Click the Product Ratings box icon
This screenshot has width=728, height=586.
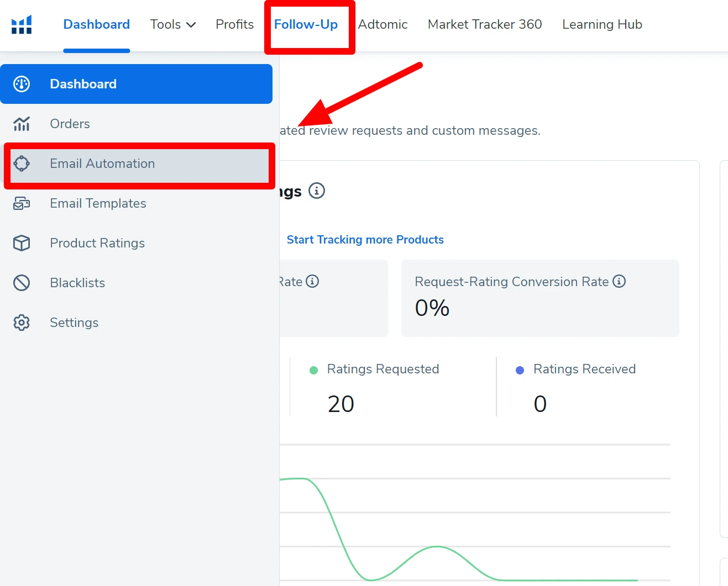coord(22,243)
